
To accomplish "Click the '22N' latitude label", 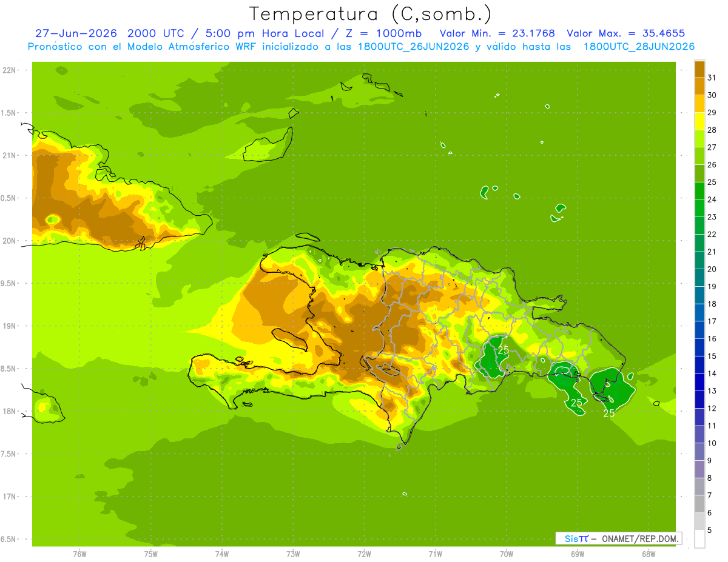I will click(x=10, y=70).
